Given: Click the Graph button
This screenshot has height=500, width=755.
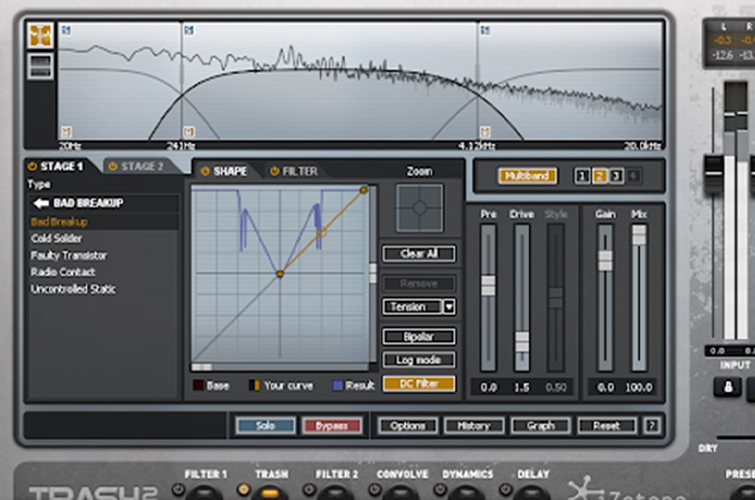Looking at the screenshot, I should [x=541, y=426].
